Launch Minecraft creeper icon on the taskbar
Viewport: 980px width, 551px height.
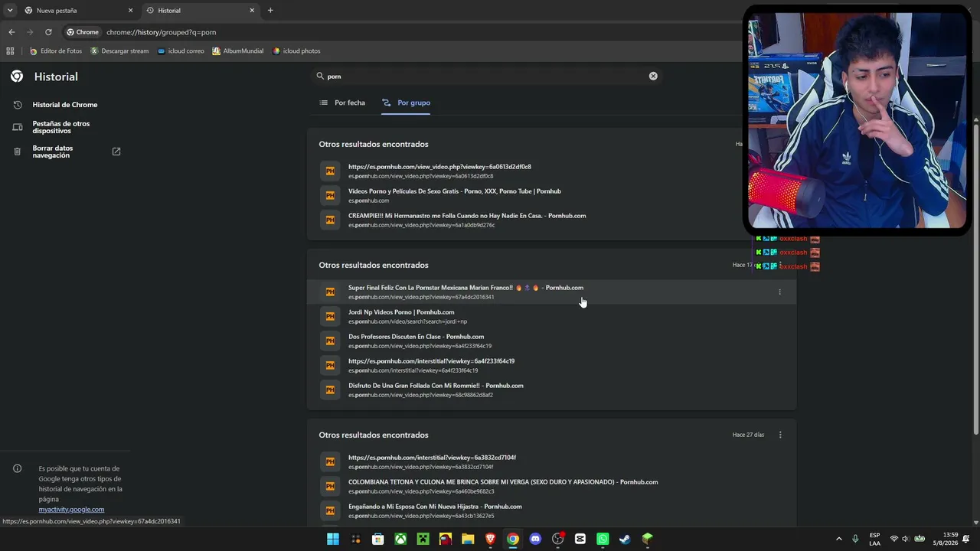(423, 539)
